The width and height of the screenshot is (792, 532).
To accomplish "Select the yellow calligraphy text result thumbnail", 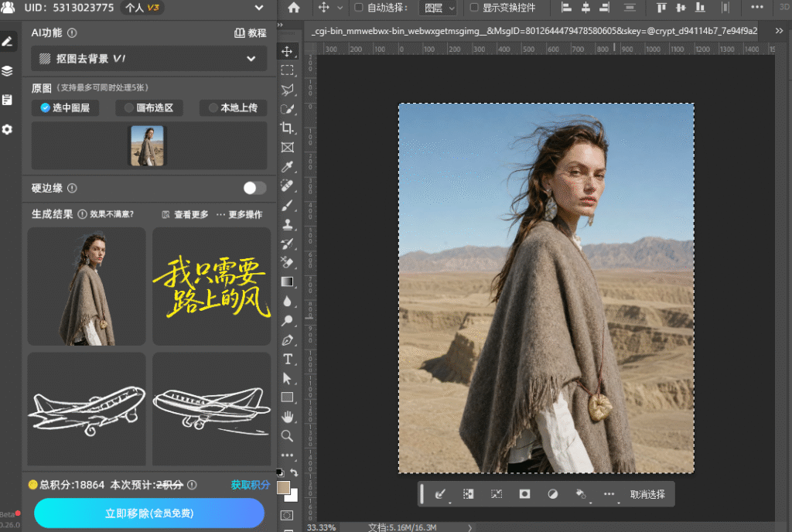I will [212, 286].
